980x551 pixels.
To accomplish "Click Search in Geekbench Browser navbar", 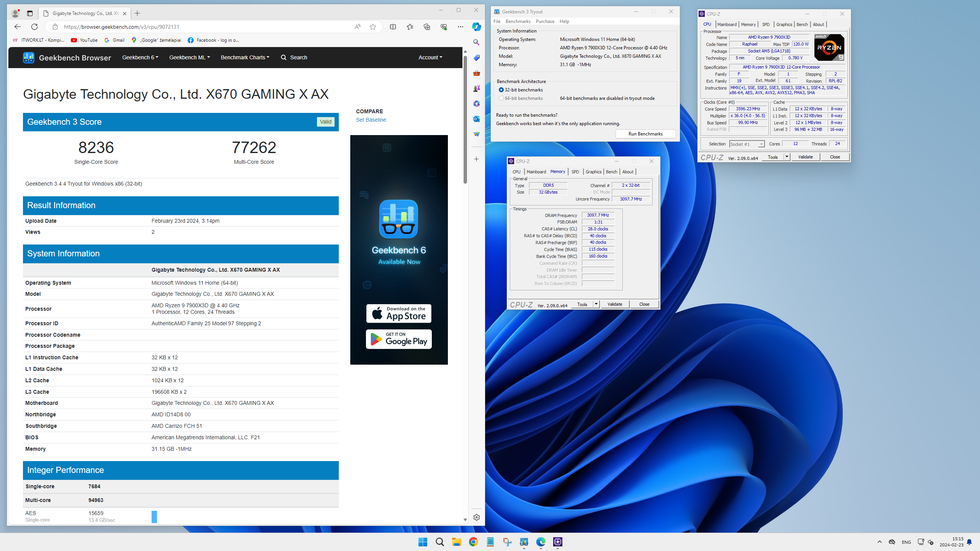I will [x=294, y=57].
